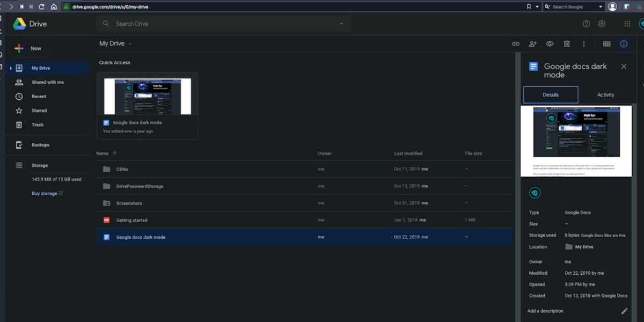Toggle the view details info panel

[624, 44]
